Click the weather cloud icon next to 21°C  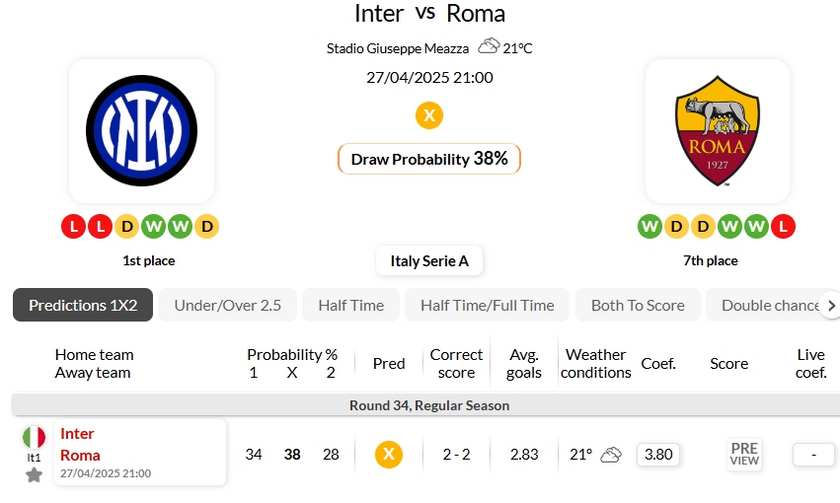click(x=488, y=47)
